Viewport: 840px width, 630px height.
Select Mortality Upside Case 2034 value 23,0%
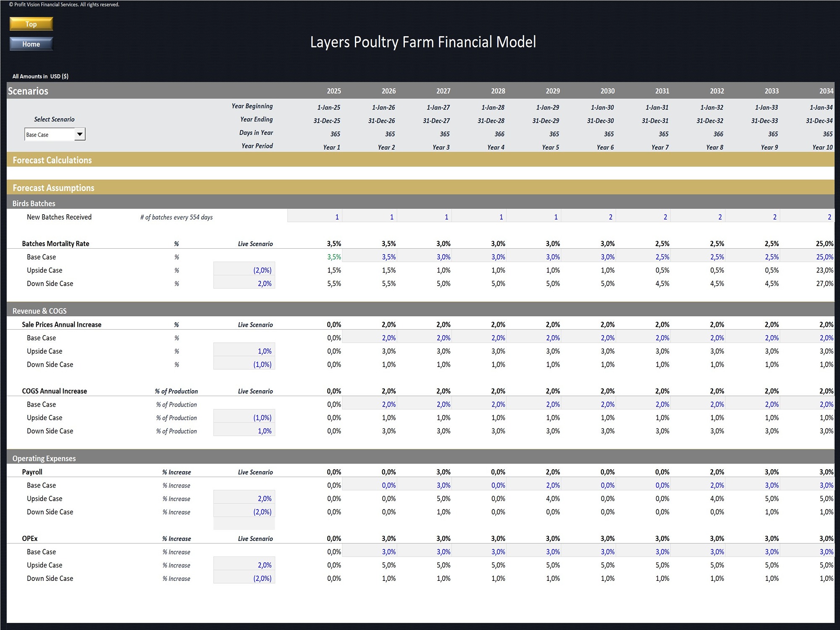click(824, 270)
